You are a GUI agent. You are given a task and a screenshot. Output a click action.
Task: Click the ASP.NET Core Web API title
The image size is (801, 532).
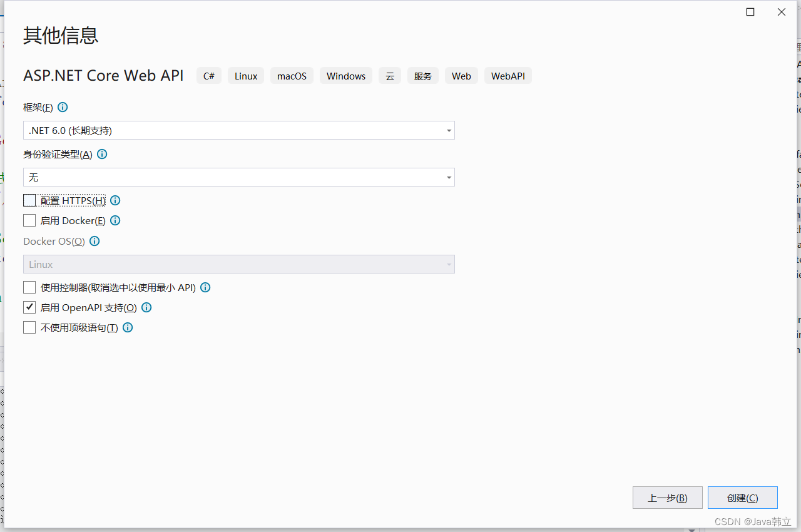coord(104,76)
